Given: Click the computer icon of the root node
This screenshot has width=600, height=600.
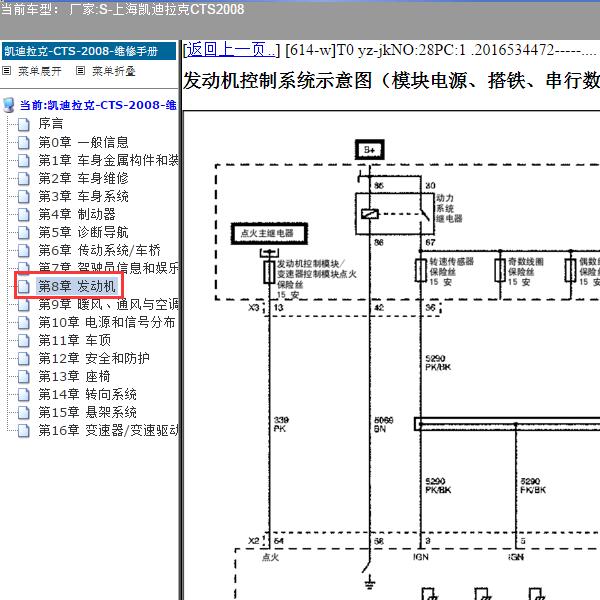Looking at the screenshot, I should click(9, 105).
